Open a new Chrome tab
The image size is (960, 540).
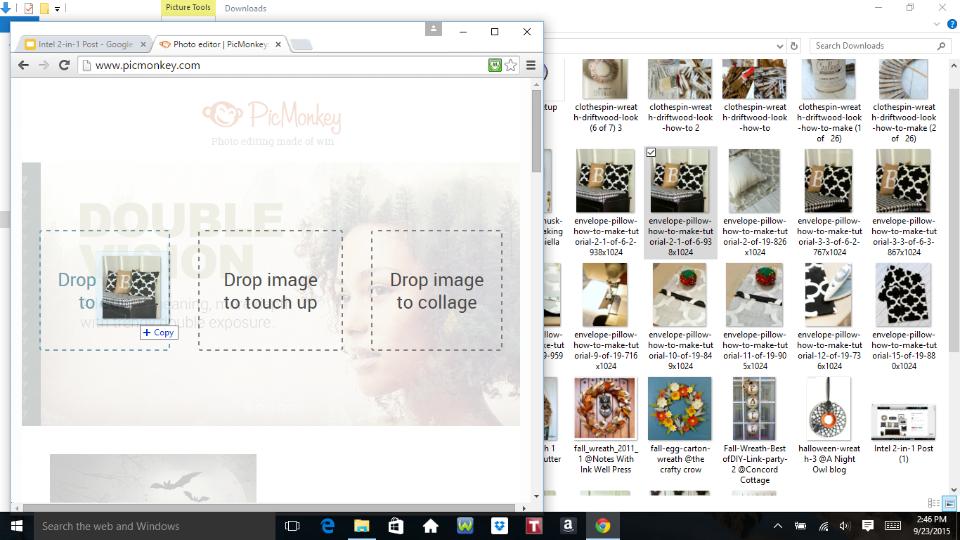click(301, 44)
